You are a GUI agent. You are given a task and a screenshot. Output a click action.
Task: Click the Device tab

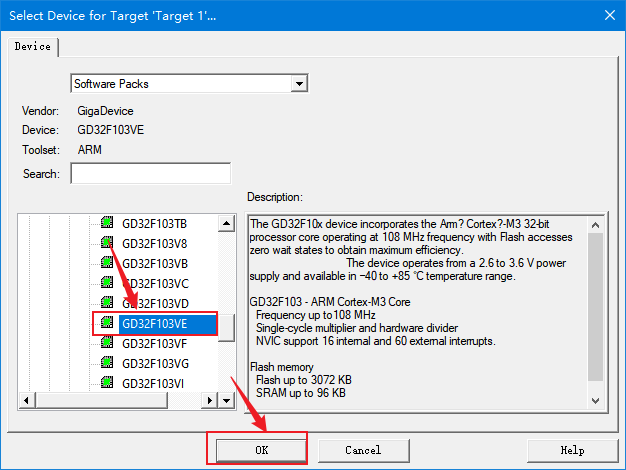pyautogui.click(x=33, y=47)
